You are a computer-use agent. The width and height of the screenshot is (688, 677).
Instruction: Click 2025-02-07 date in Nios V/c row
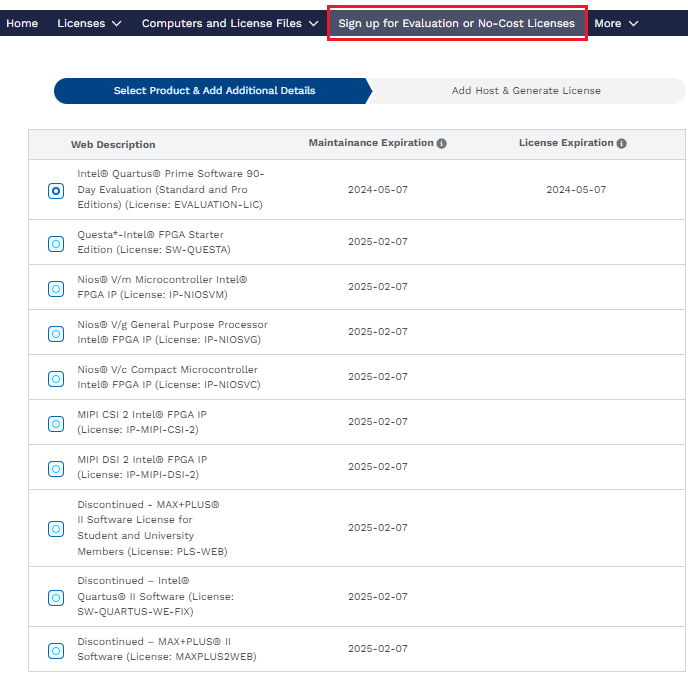coord(378,377)
